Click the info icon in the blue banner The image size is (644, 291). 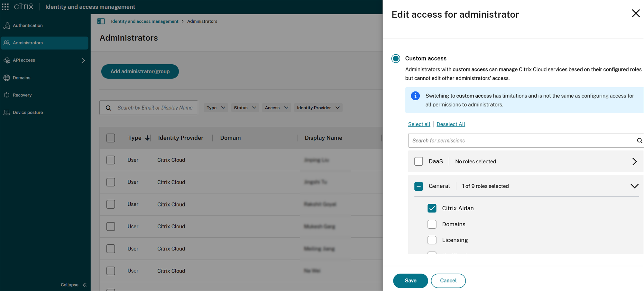coord(415,96)
